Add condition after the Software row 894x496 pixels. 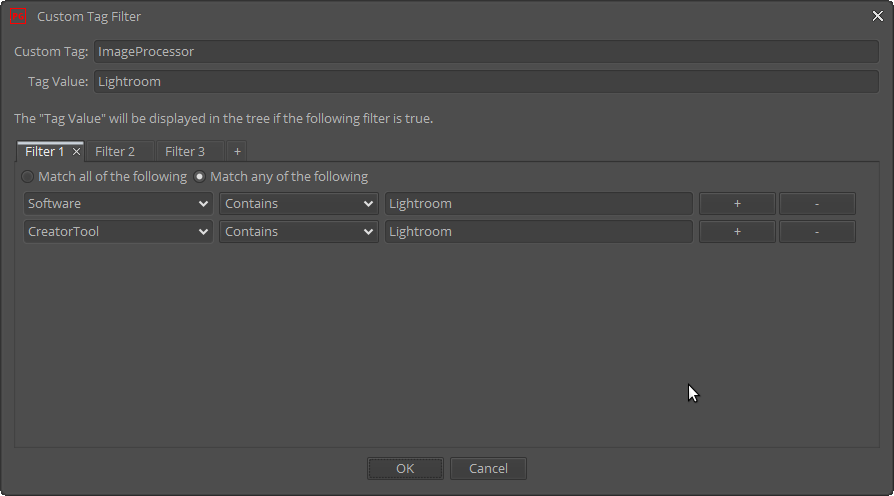coord(737,204)
